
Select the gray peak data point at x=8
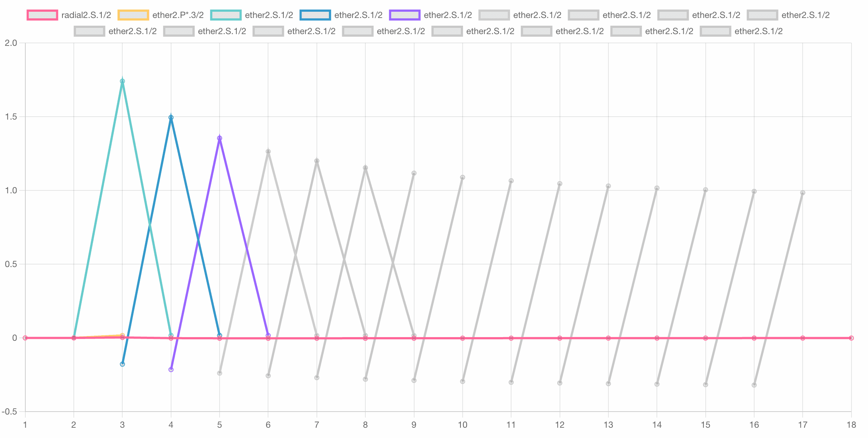(x=365, y=168)
